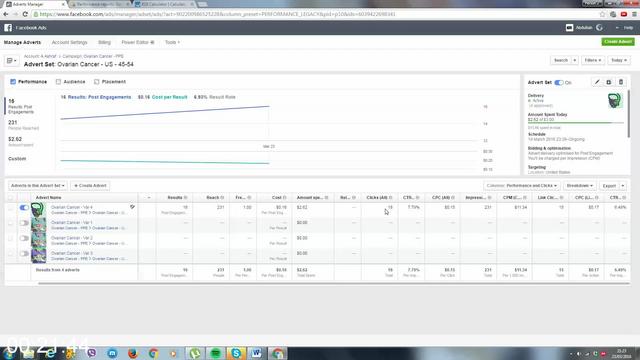Viewport: 640px width, 360px height.
Task: Tick the row checkbox for Ovarian Cancer - Var 4
Action: [x=11, y=207]
